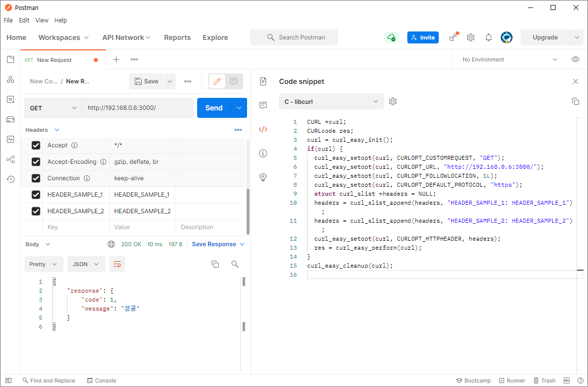
Task: Open the notifications bell
Action: click(488, 37)
